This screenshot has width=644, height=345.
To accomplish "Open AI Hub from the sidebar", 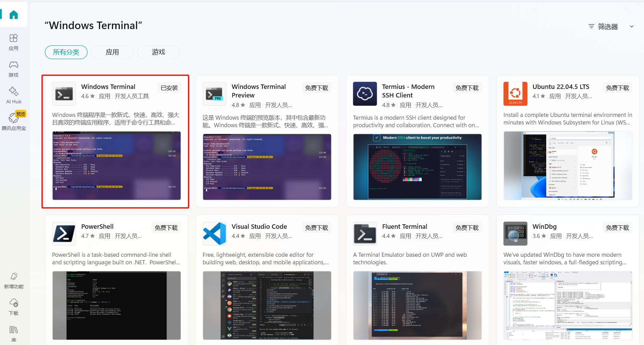I will 14,95.
